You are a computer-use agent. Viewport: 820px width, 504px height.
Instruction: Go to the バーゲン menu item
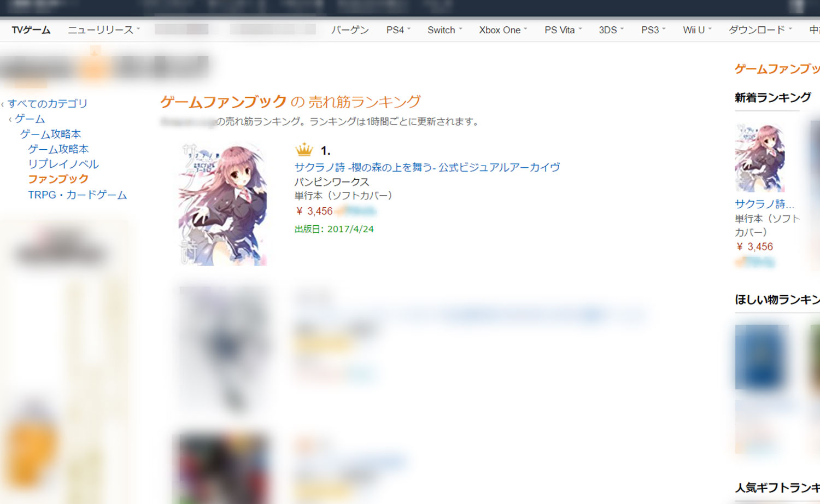click(350, 30)
